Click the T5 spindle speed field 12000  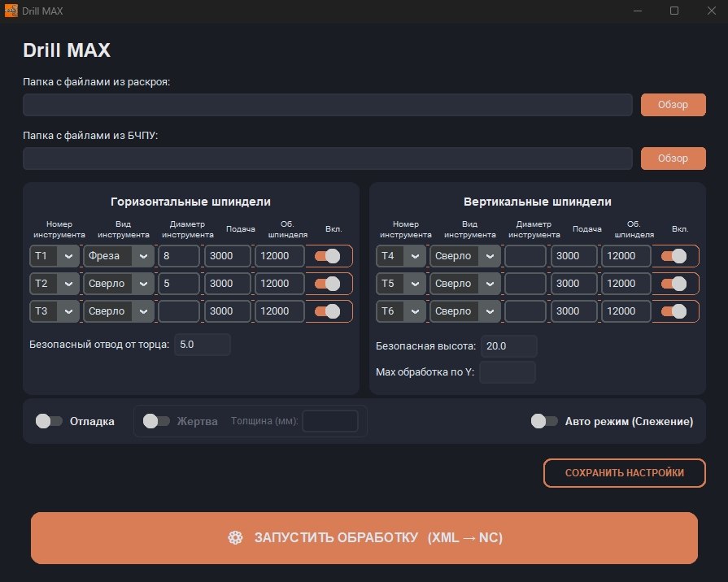pos(626,284)
